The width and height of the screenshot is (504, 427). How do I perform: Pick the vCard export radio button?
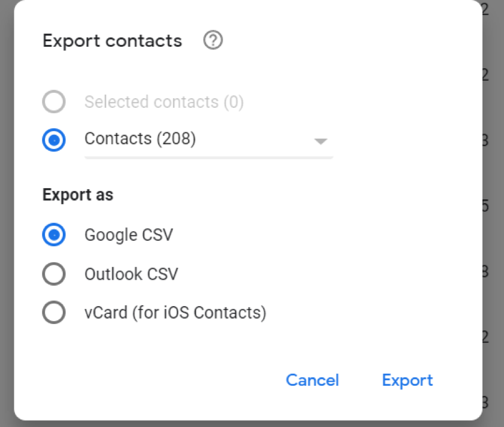click(x=54, y=313)
